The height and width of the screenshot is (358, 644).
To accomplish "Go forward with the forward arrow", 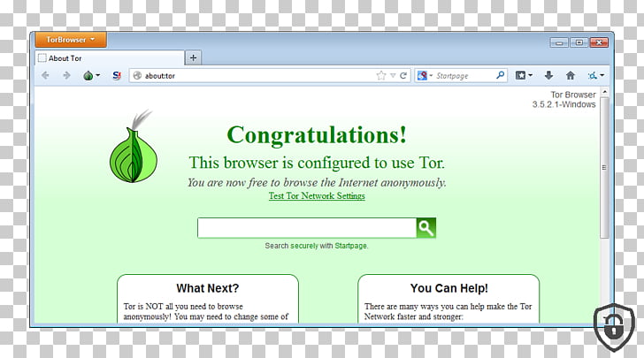I will click(x=66, y=75).
